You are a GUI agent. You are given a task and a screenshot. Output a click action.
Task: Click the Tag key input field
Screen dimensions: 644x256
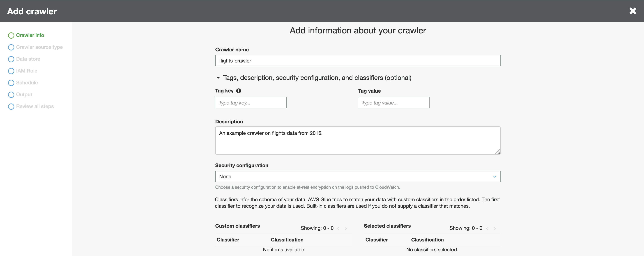(x=250, y=103)
